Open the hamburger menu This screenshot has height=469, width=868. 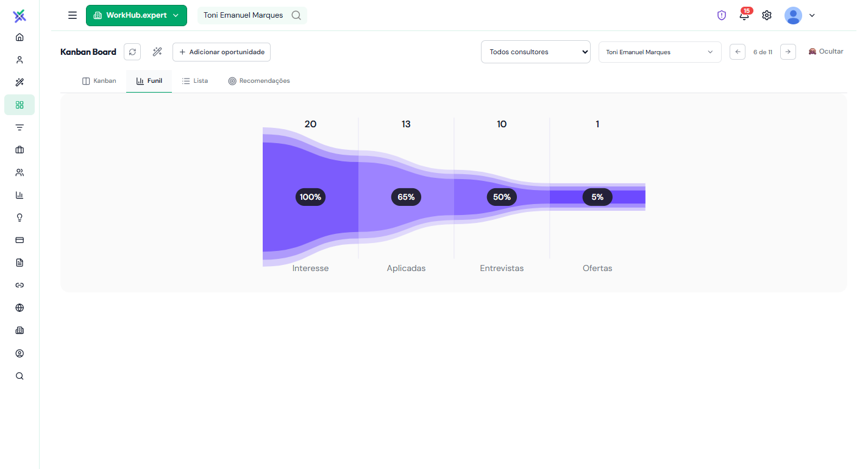pos(73,15)
